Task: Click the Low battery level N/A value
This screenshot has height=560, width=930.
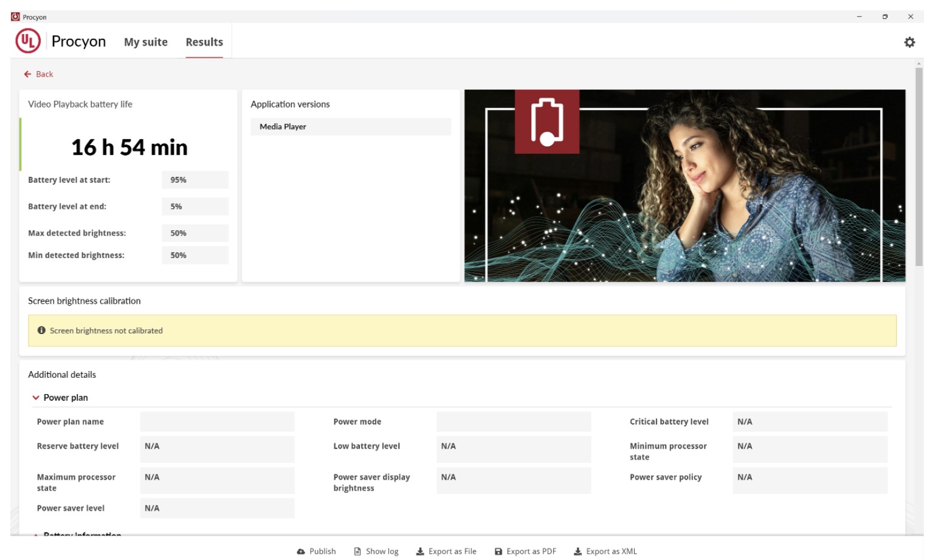Action: tap(514, 449)
